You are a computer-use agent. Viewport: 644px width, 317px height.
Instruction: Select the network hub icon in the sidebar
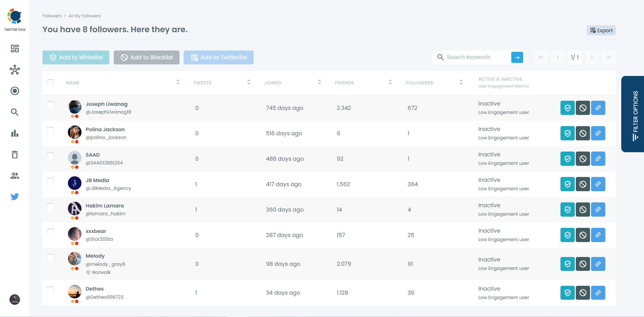coord(15,70)
